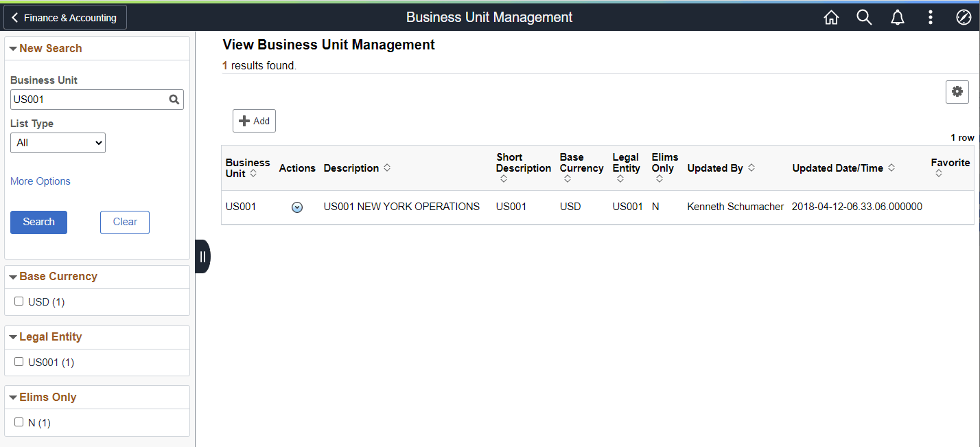Open the Home icon
The image size is (980, 447).
click(x=831, y=17)
